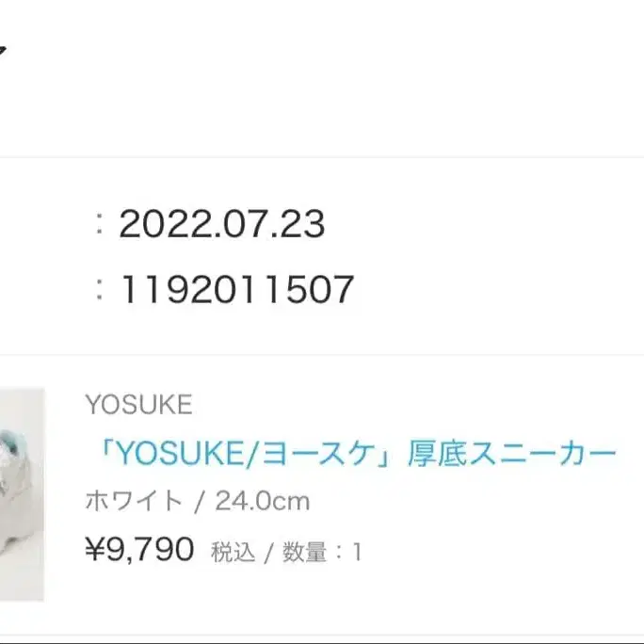Click the colon before the order date

click(x=99, y=224)
